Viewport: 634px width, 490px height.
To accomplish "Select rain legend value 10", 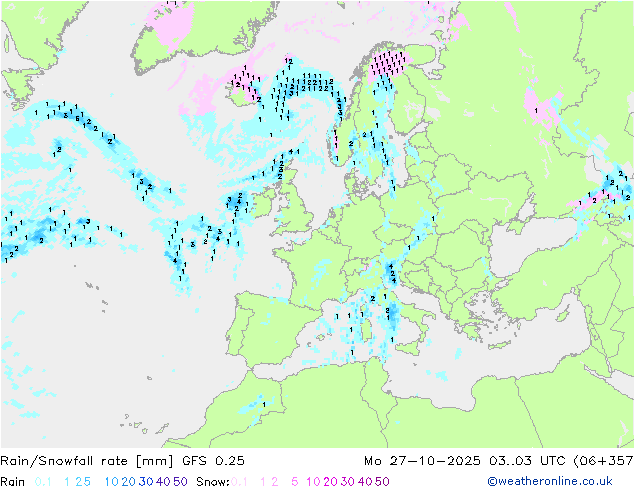I will (x=111, y=482).
